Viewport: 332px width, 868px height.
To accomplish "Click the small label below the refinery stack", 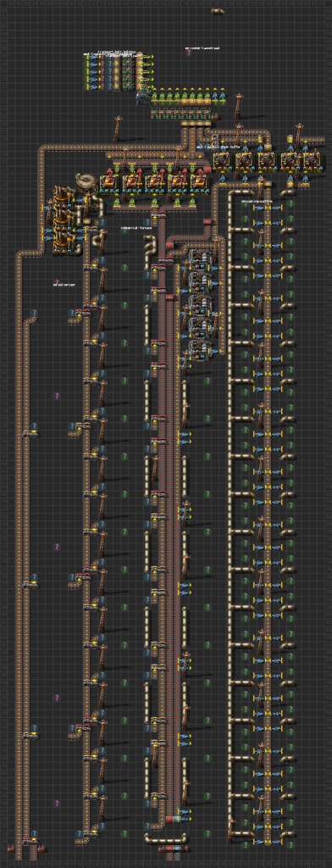I will 64,285.
